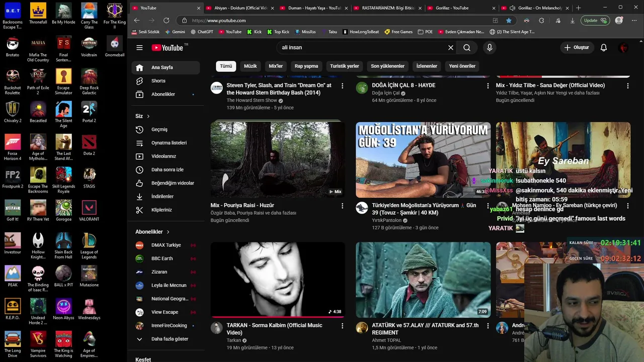The image size is (644, 362).
Task: Select the Rap yapma filter chip
Action: tap(306, 66)
